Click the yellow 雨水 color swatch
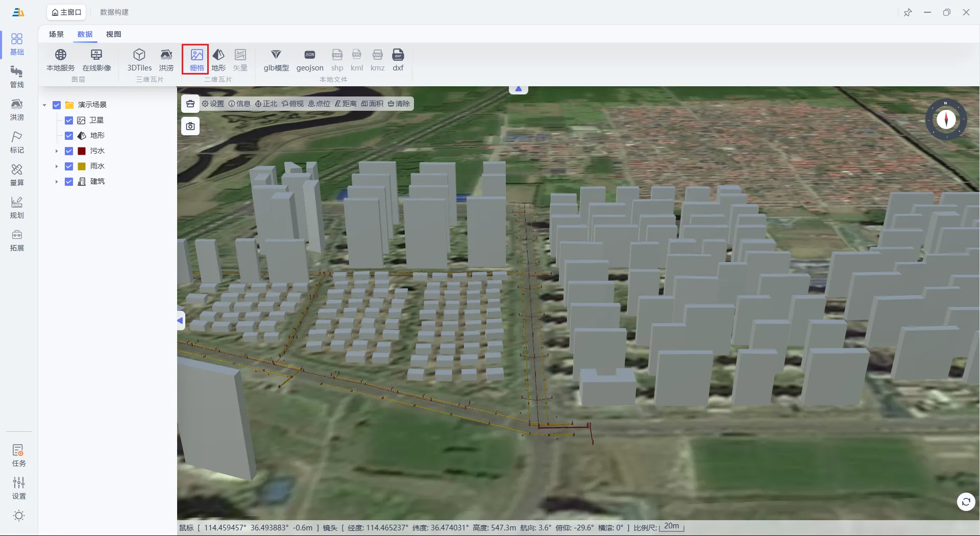Viewport: 980px width, 536px height. [x=82, y=166]
